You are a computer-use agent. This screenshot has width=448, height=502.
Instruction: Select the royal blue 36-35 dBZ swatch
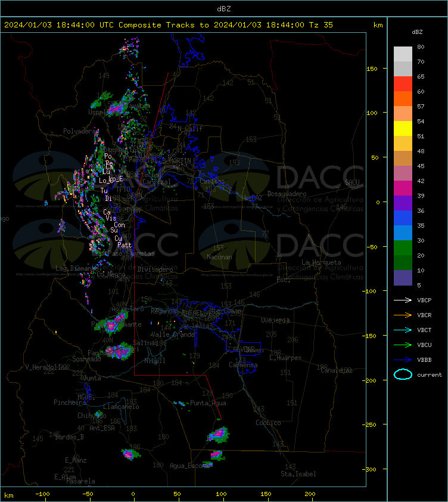[403, 218]
